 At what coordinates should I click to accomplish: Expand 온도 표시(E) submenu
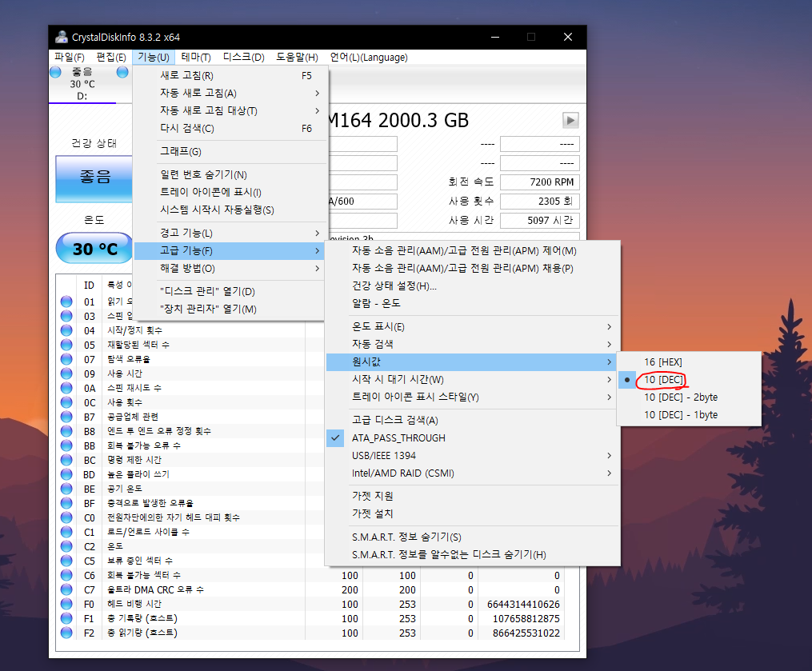point(472,326)
